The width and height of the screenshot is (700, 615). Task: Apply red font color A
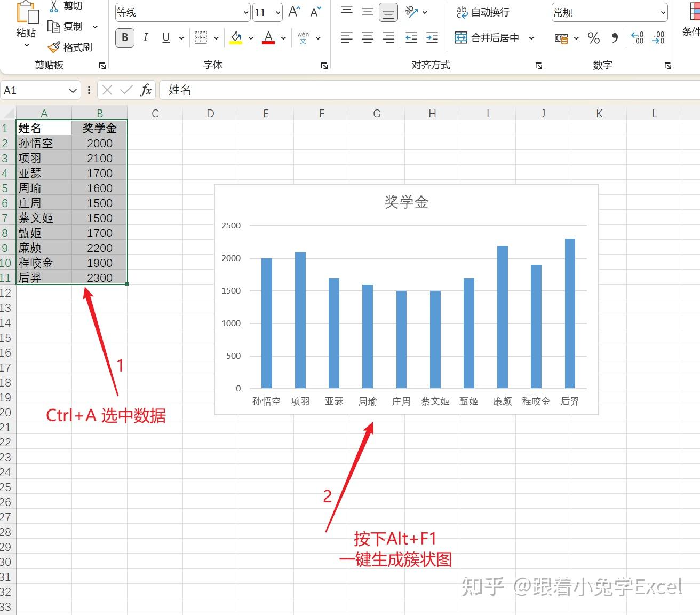tap(268, 37)
